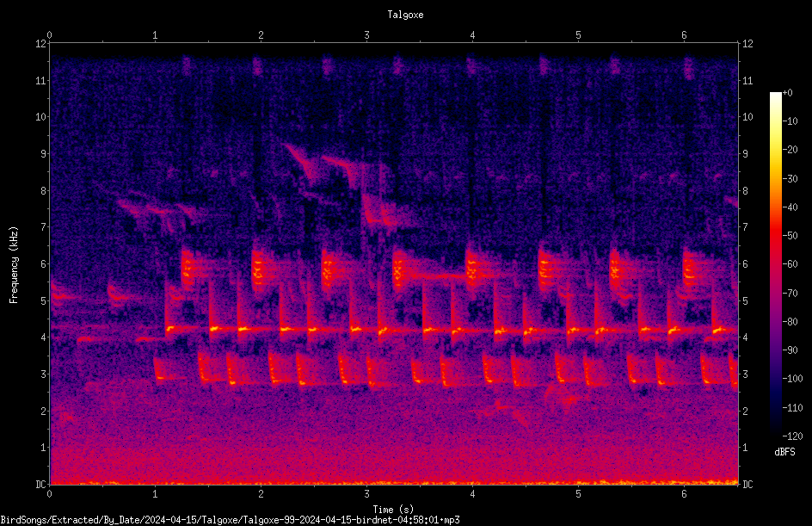This screenshot has height=526, width=812.
Task: Click the 6 second tick on the top axis
Action: [684, 35]
